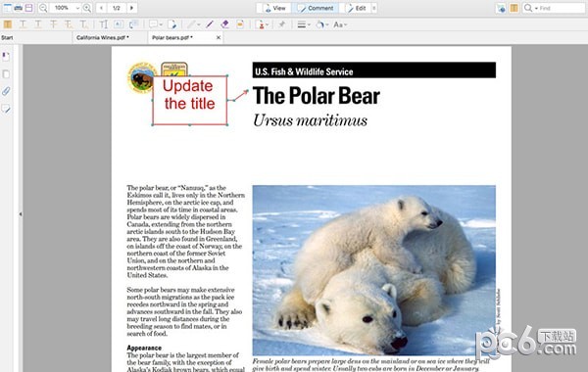Go to the next page with the right arrow
Image resolution: width=588 pixels, height=372 pixels.
click(x=131, y=8)
